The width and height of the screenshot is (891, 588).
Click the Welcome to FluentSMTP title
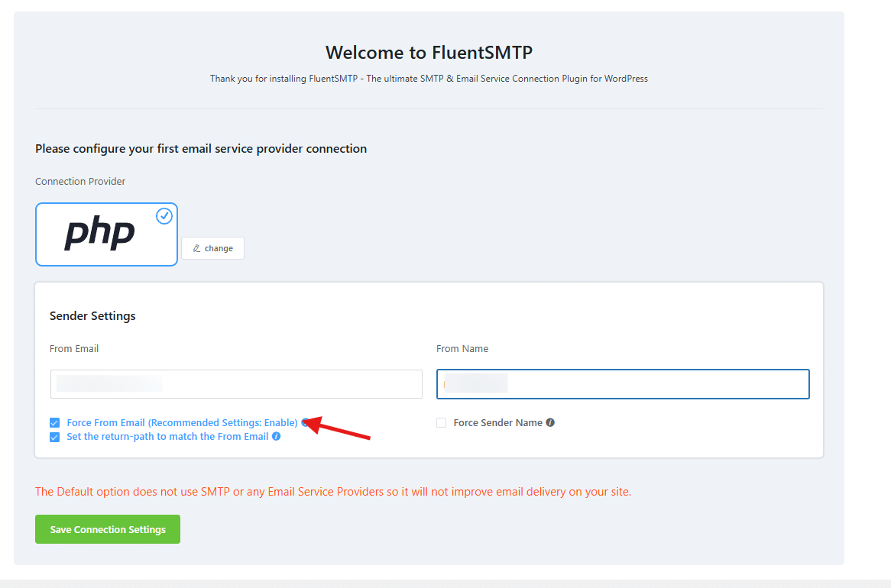[429, 52]
